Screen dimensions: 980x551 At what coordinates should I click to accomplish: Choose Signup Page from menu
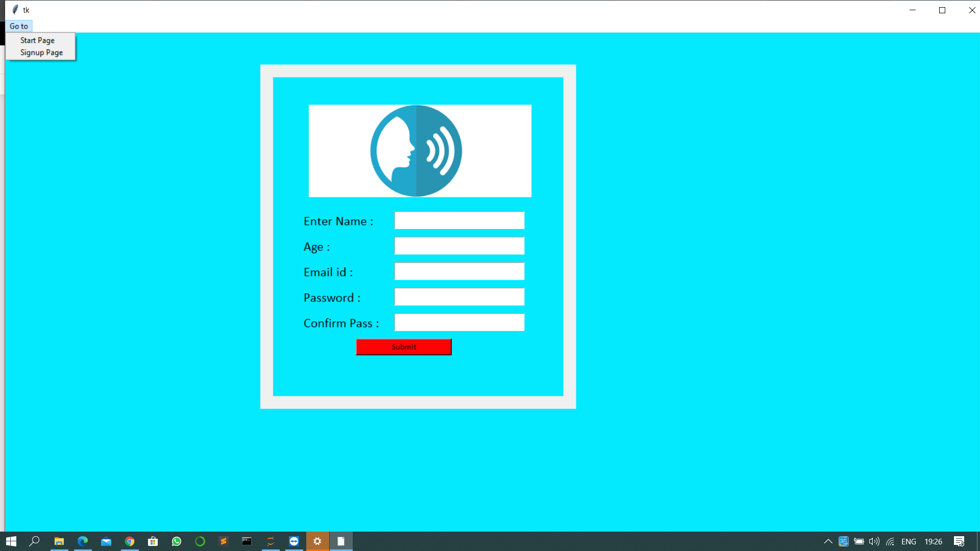point(41,53)
